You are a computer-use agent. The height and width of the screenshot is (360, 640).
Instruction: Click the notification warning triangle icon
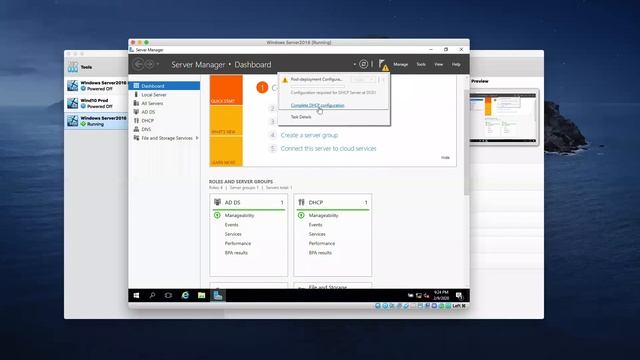pos(285,80)
